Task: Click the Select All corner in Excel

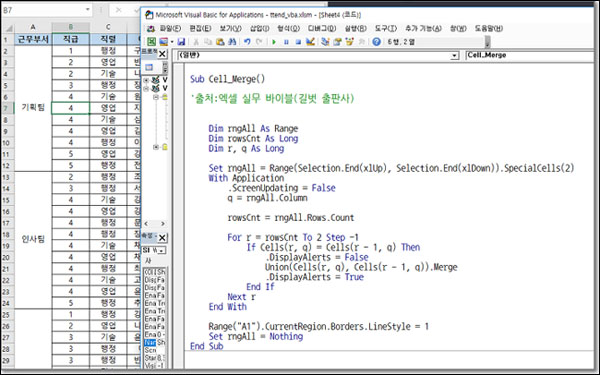Action: pos(7,28)
